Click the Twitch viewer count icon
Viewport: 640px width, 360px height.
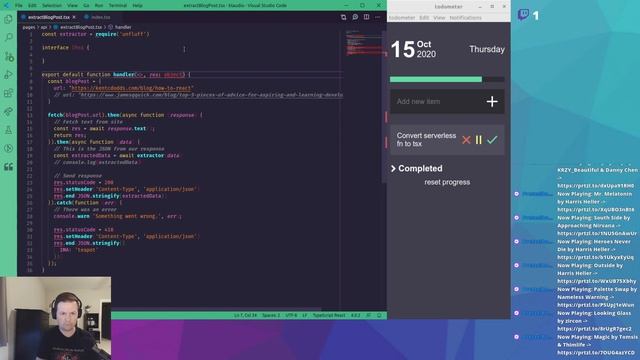(523, 15)
